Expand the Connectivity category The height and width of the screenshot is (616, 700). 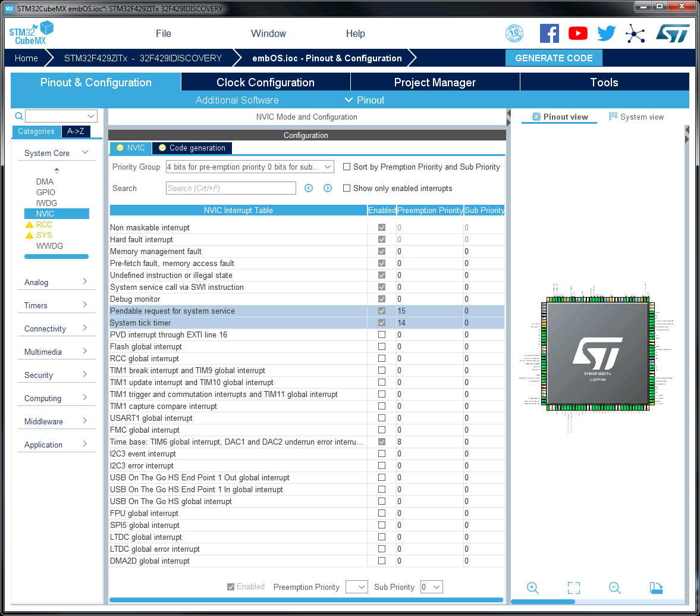tap(56, 329)
